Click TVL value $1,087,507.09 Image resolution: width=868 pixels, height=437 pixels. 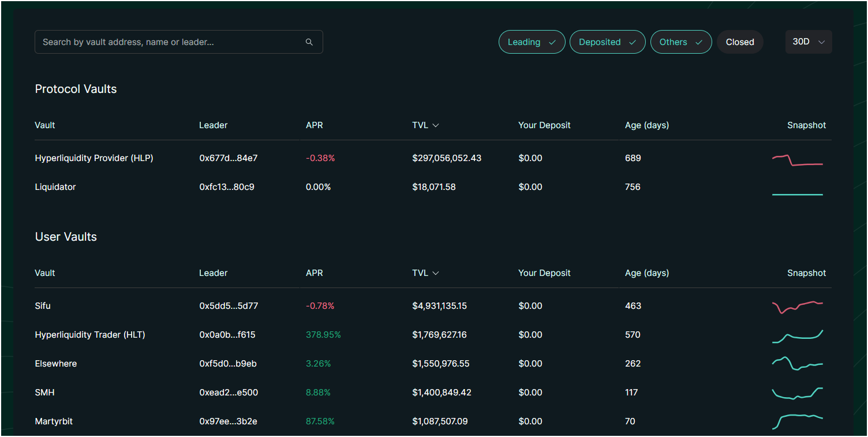pos(440,421)
